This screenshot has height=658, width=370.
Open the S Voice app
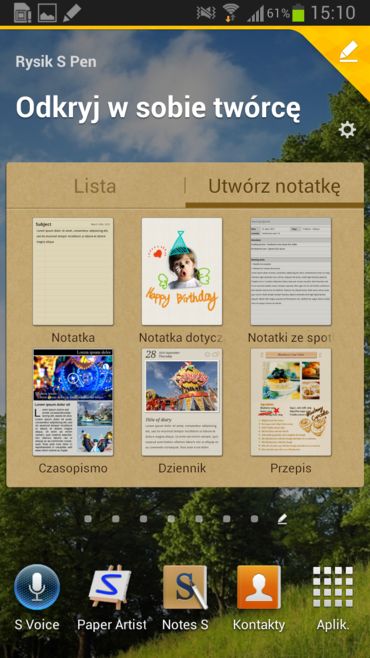(x=37, y=588)
